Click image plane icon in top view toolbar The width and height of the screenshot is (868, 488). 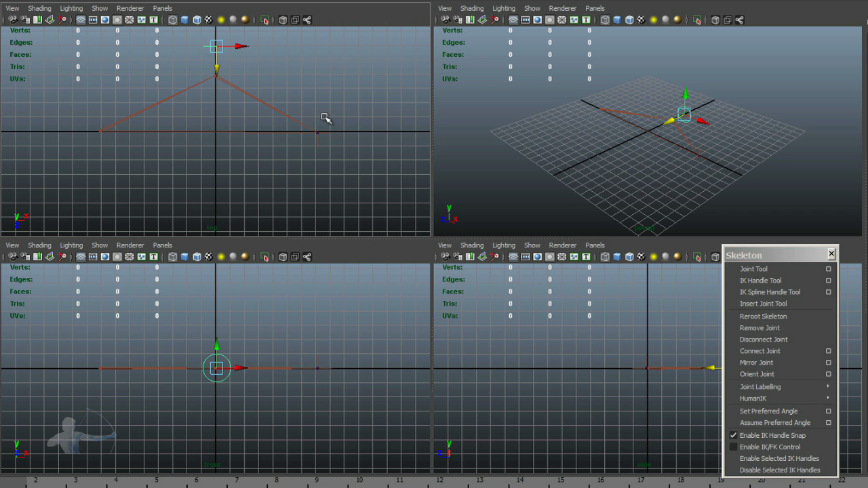tap(50, 20)
